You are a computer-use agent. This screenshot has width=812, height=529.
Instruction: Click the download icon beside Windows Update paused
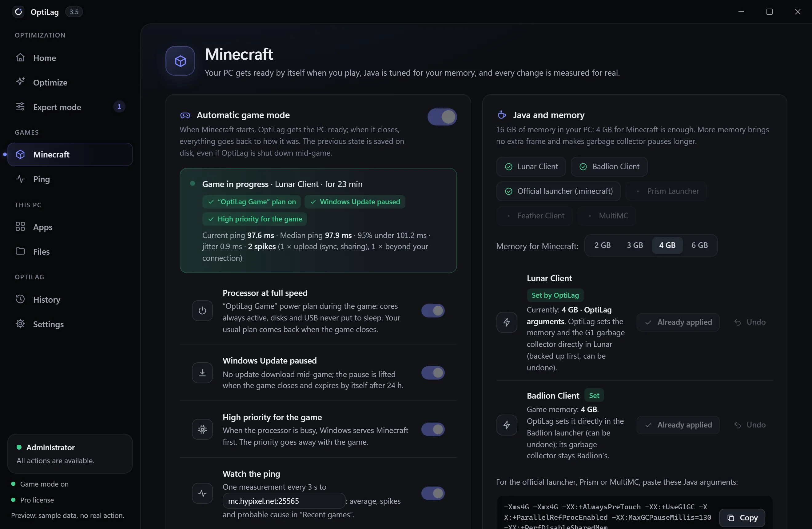202,373
